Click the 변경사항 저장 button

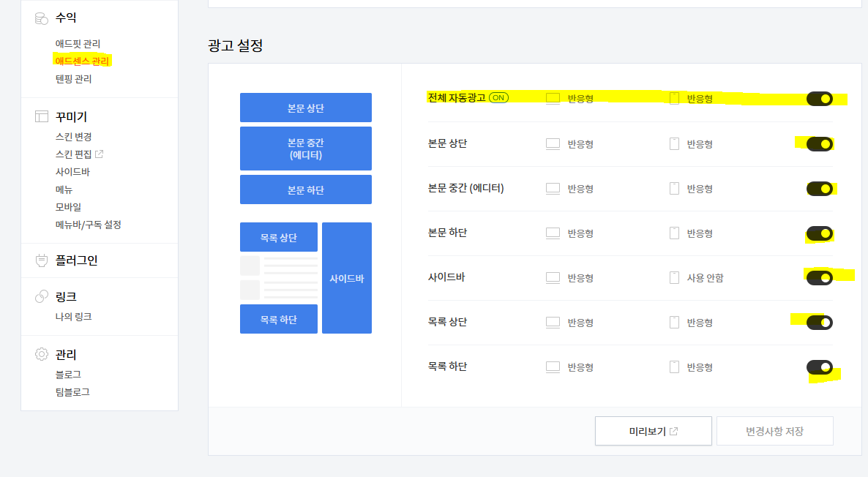coord(774,431)
